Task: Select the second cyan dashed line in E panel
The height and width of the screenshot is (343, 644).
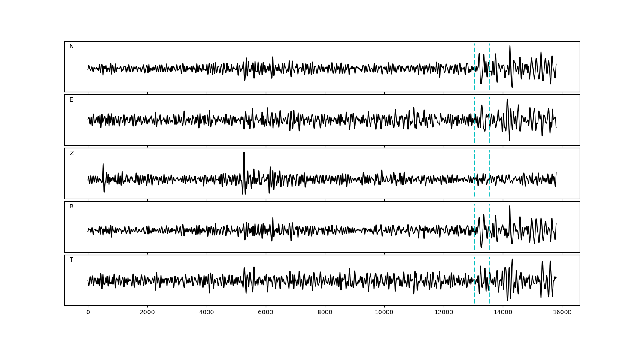Action: click(x=489, y=120)
